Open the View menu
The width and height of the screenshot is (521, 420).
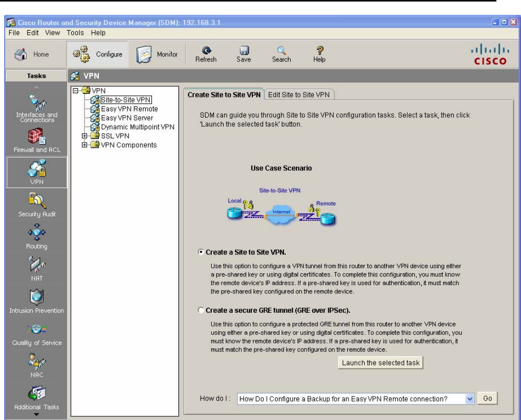[x=52, y=33]
